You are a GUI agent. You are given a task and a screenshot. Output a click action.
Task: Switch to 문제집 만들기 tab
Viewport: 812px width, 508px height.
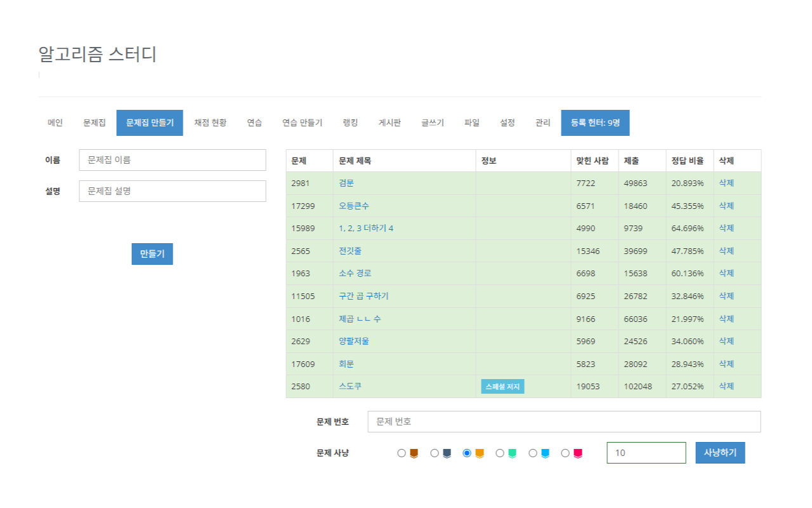(150, 123)
